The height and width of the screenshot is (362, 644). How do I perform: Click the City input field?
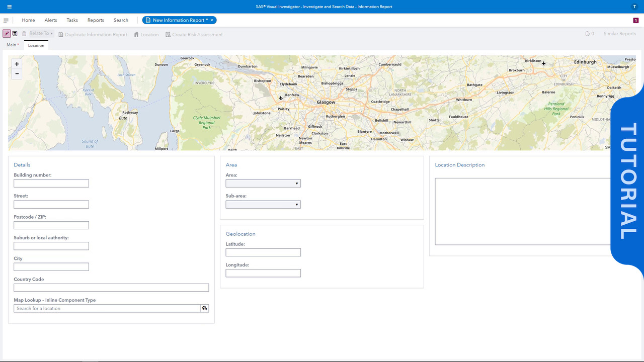point(51,267)
